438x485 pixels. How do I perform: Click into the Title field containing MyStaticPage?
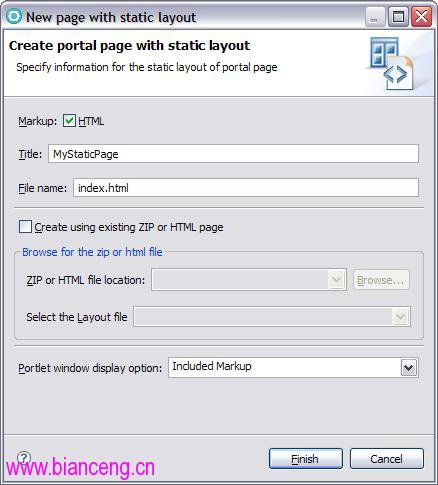coord(233,154)
